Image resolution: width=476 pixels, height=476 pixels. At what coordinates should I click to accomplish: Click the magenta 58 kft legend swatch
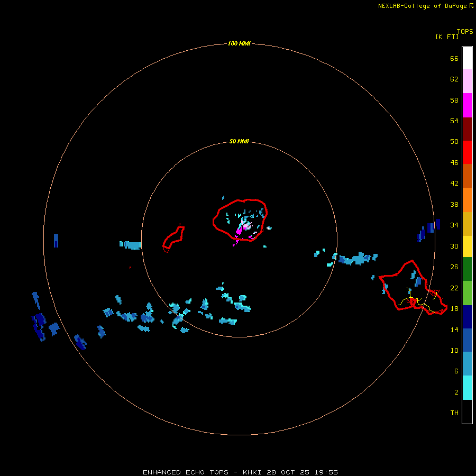(467, 105)
